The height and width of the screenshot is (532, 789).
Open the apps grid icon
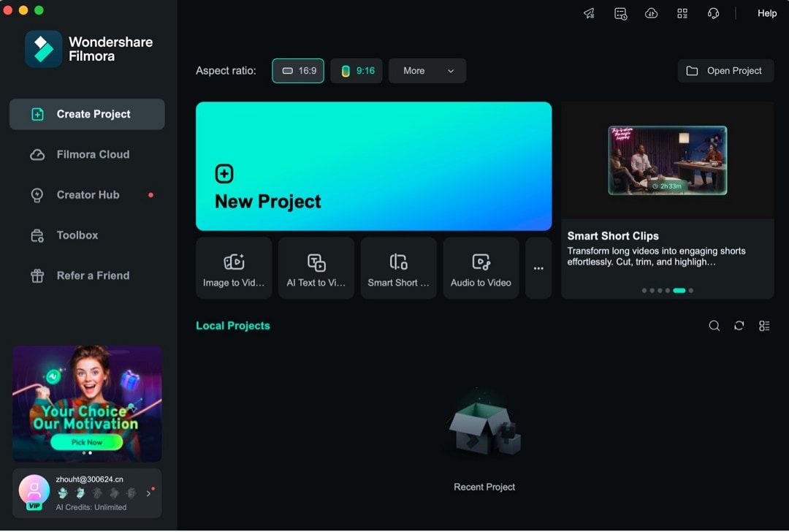682,13
